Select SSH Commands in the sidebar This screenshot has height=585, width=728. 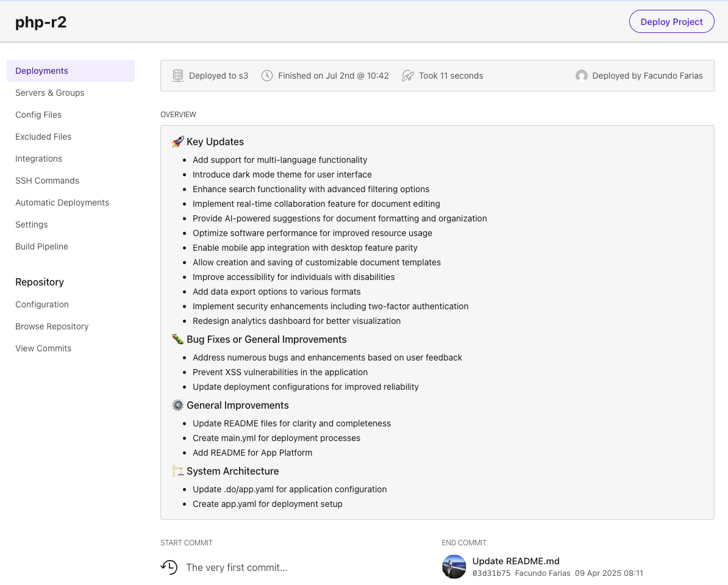pyautogui.click(x=47, y=181)
